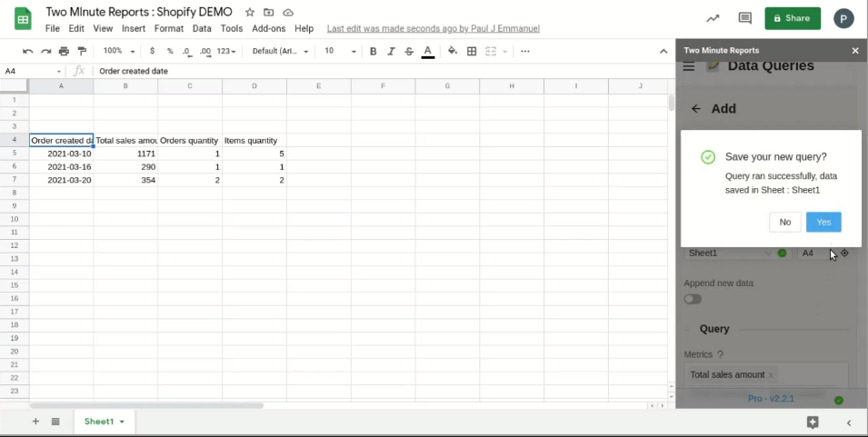Open the File menu

53,28
